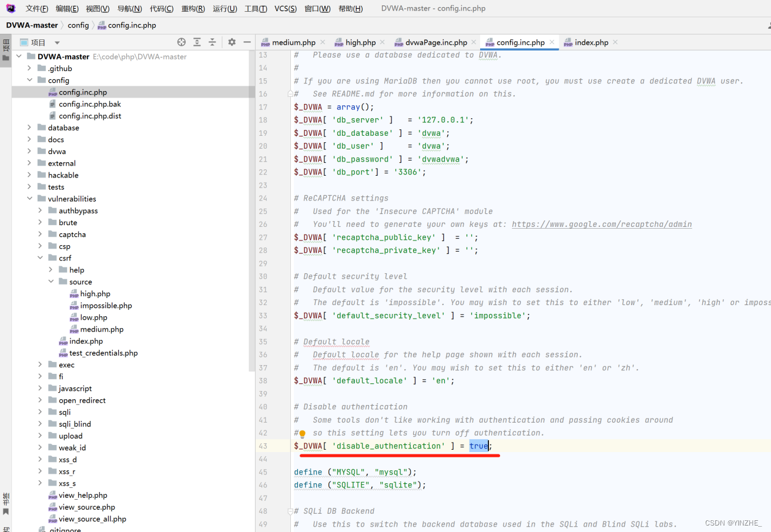Click line number 33 in the gutter
This screenshot has height=532, width=771.
(263, 316)
